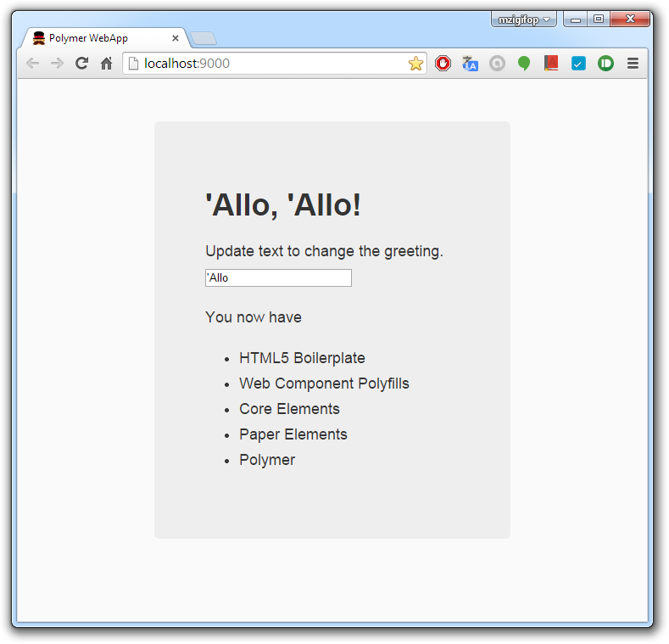Screen dimensions: 669x644
Task: Focus the localhost:9000 address bar
Action: (275, 63)
